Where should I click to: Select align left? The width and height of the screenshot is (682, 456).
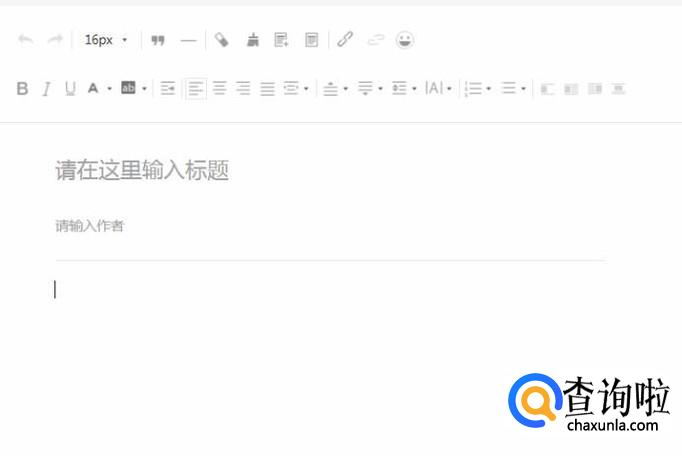(196, 89)
